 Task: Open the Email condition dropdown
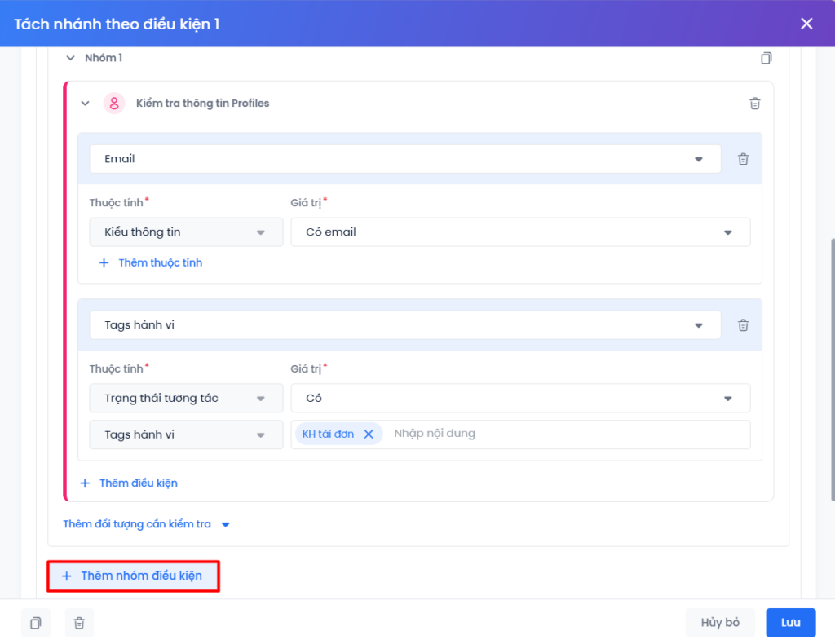coord(405,159)
